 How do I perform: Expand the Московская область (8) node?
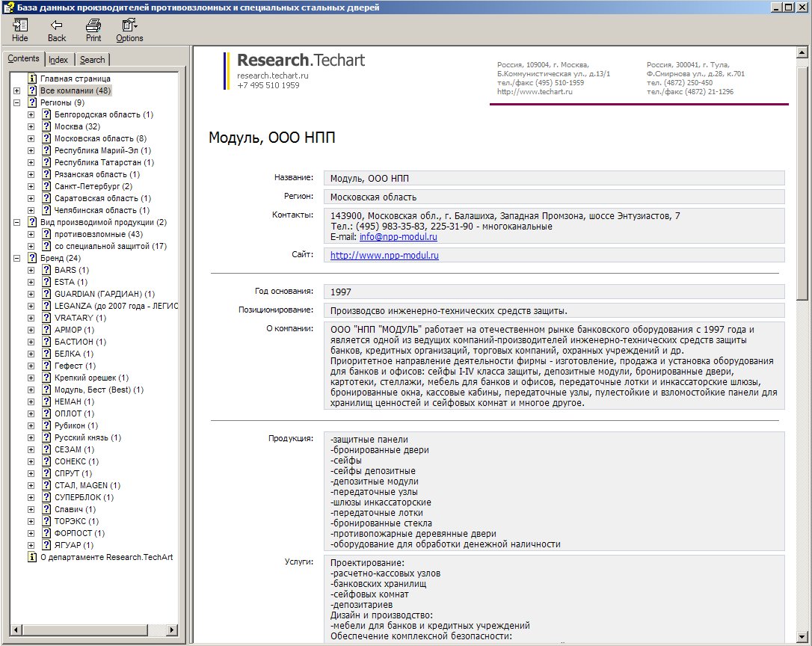(31, 138)
